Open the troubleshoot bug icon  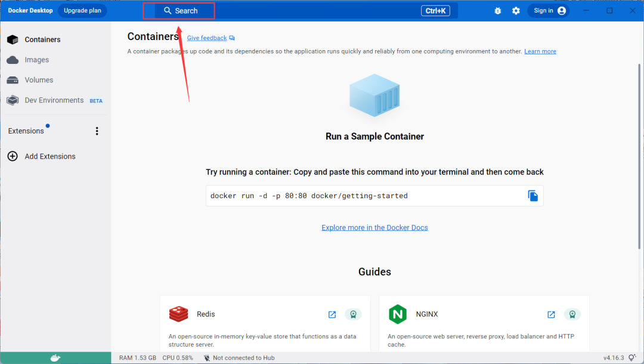498,11
